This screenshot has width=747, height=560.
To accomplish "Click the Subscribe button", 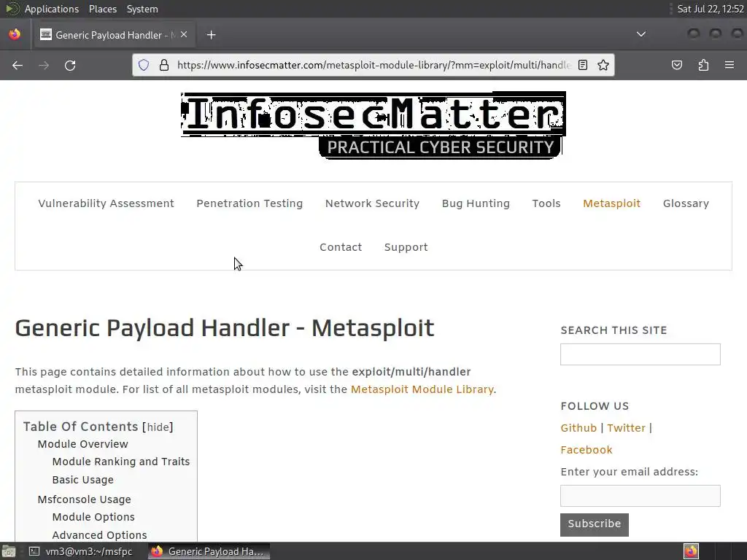I will [594, 524].
